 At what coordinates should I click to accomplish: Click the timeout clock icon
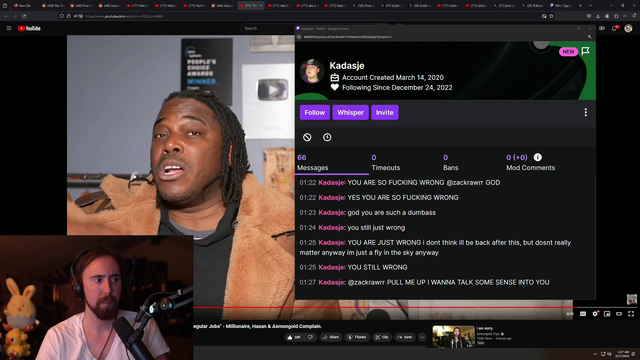(x=327, y=137)
